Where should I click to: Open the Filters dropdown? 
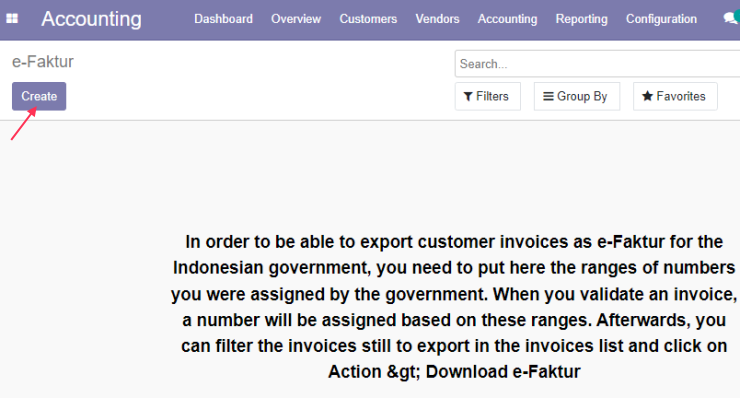(488, 96)
